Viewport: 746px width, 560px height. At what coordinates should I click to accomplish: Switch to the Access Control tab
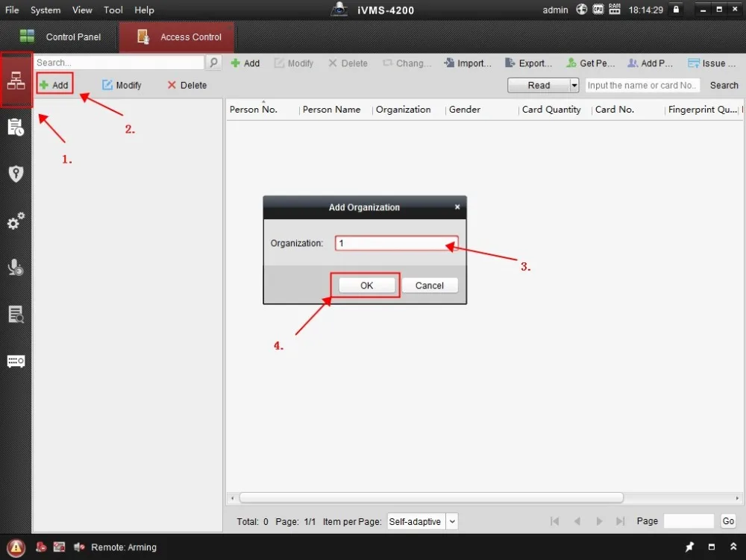point(177,37)
